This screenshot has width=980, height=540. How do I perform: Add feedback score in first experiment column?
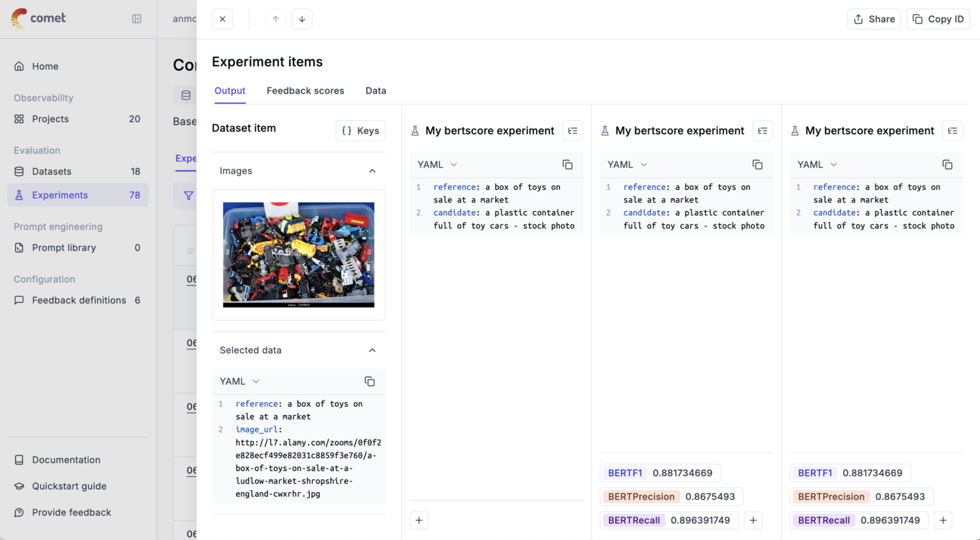pyautogui.click(x=419, y=520)
